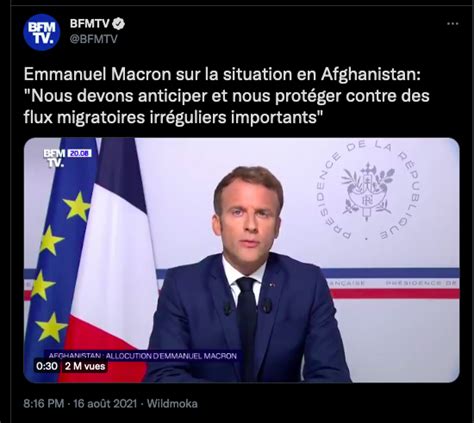
Task: Click the tweet text about Afghanistan
Action: pyautogui.click(x=226, y=96)
